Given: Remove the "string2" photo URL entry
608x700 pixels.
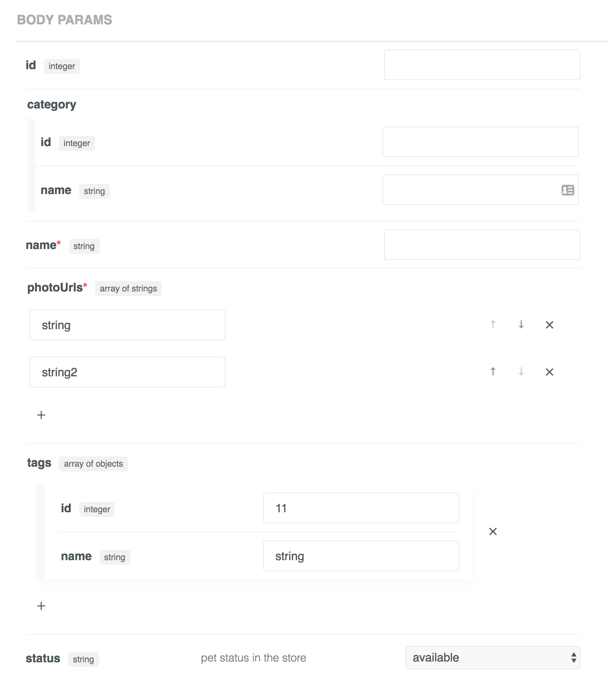Looking at the screenshot, I should click(549, 372).
